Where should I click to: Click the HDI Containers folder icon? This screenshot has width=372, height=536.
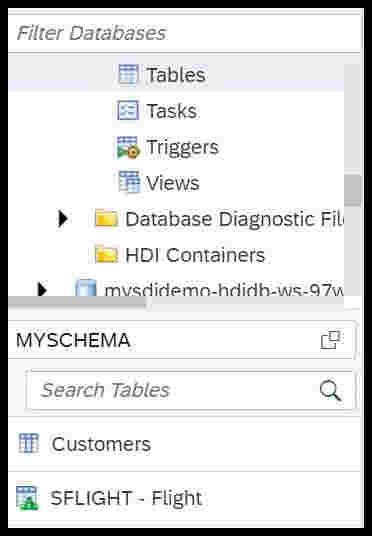[106, 255]
